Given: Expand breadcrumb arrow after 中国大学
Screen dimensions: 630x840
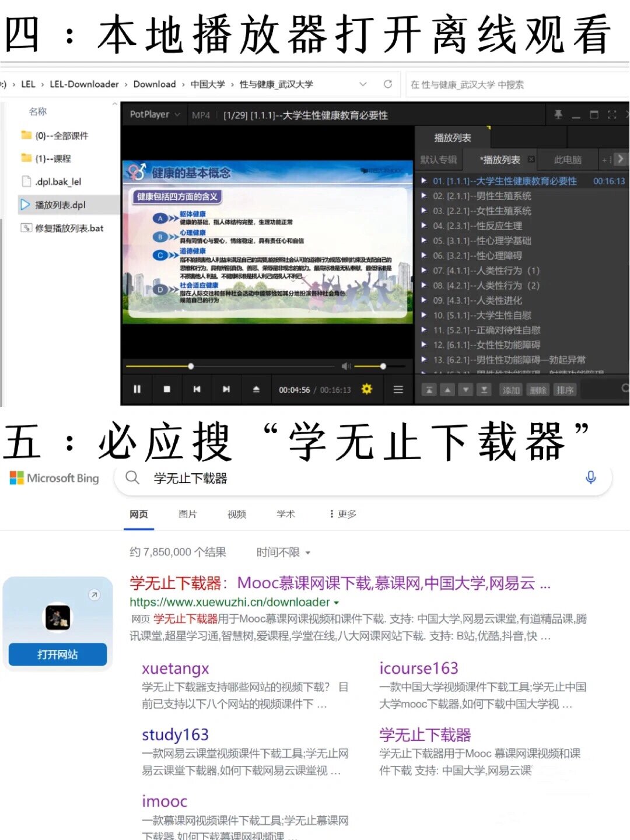Looking at the screenshot, I should [x=232, y=85].
